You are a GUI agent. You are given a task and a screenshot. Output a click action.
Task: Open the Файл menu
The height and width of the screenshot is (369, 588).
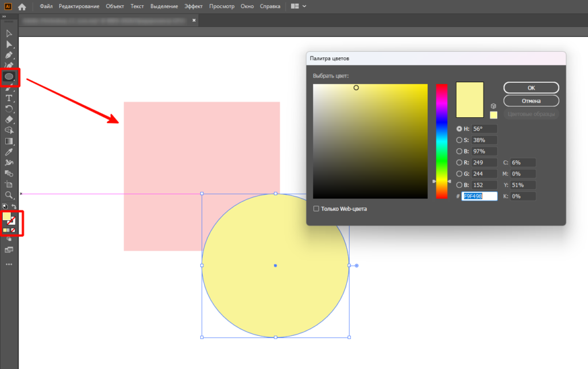[x=47, y=7]
